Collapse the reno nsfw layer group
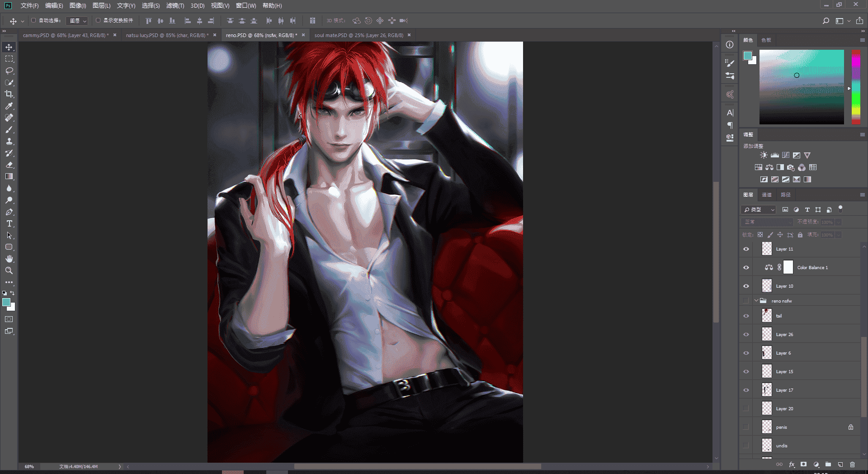 756,301
